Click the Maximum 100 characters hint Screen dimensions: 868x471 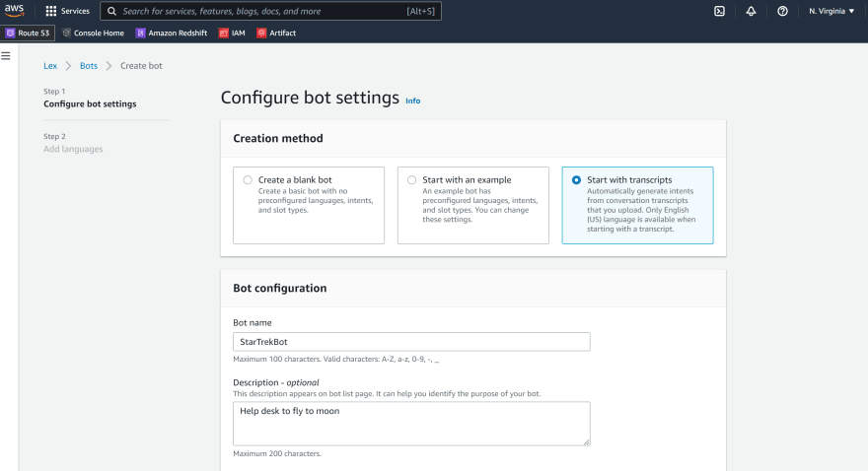pos(336,360)
